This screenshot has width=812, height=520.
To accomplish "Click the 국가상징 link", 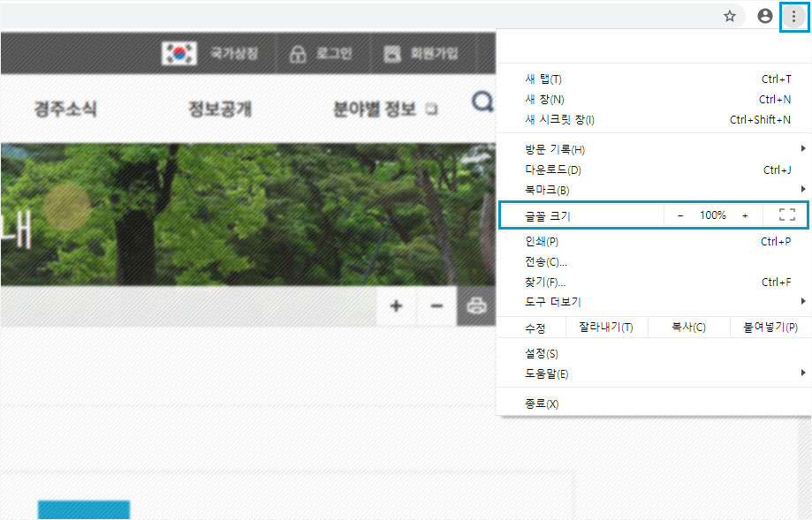I will pyautogui.click(x=234, y=53).
